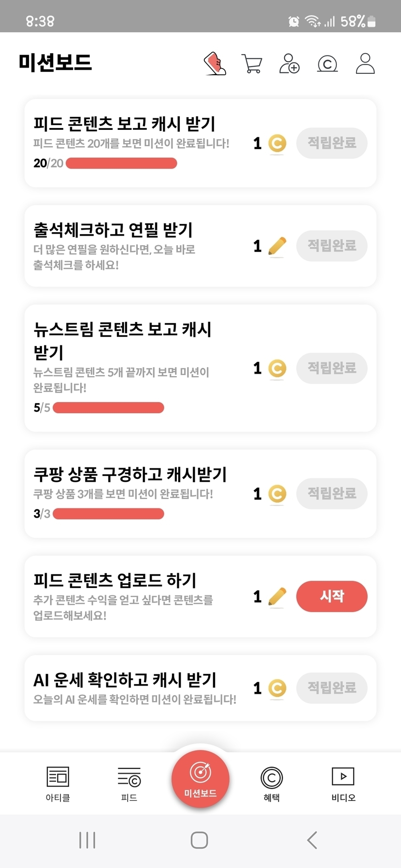The image size is (401, 868).
Task: Tap the 20/20 feed progress bar
Action: pos(121,163)
